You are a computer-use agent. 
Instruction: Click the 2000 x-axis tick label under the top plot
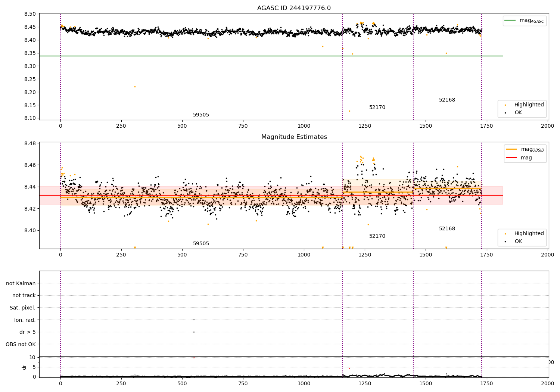click(x=548, y=126)
